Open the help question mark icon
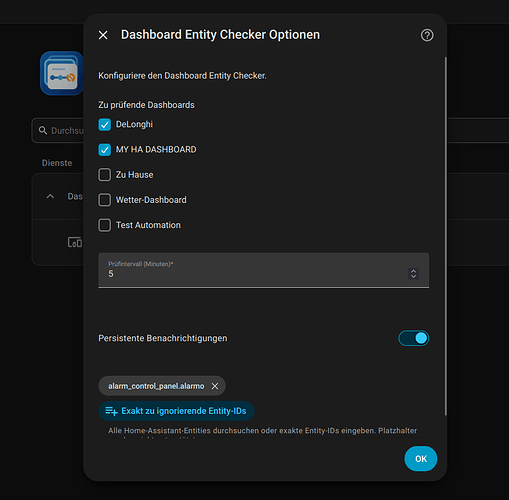 (427, 35)
